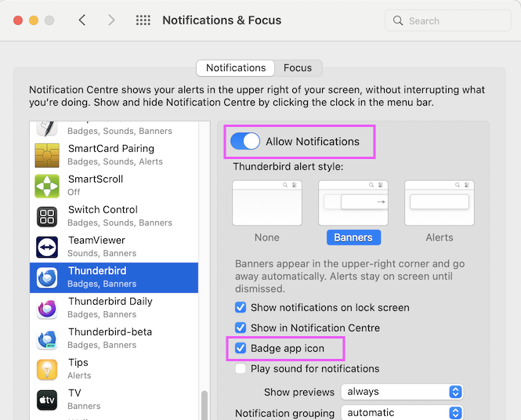Click the Apple TV icon
This screenshot has width=521, height=420.
tap(47, 400)
